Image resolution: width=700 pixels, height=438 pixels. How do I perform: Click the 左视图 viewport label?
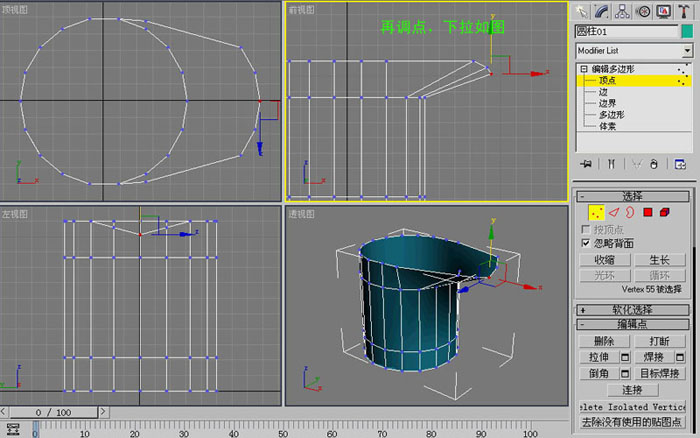point(14,214)
